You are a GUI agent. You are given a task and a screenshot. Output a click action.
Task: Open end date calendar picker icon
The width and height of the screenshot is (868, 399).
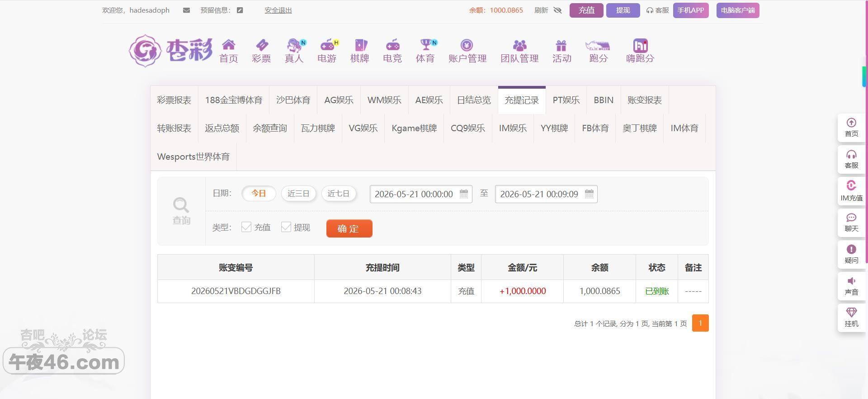point(589,194)
